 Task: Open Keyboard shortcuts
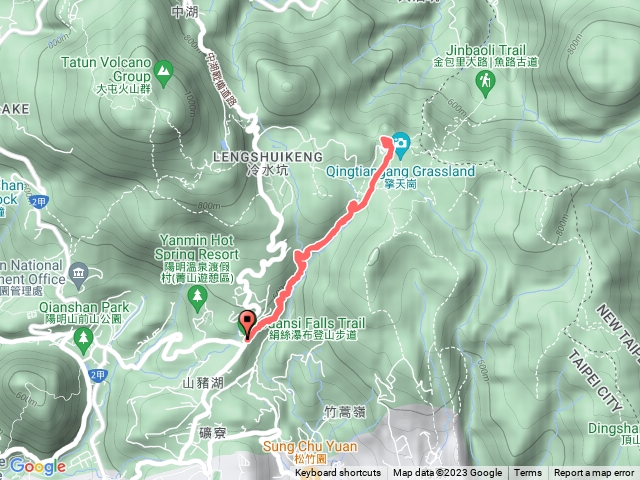pos(338,473)
